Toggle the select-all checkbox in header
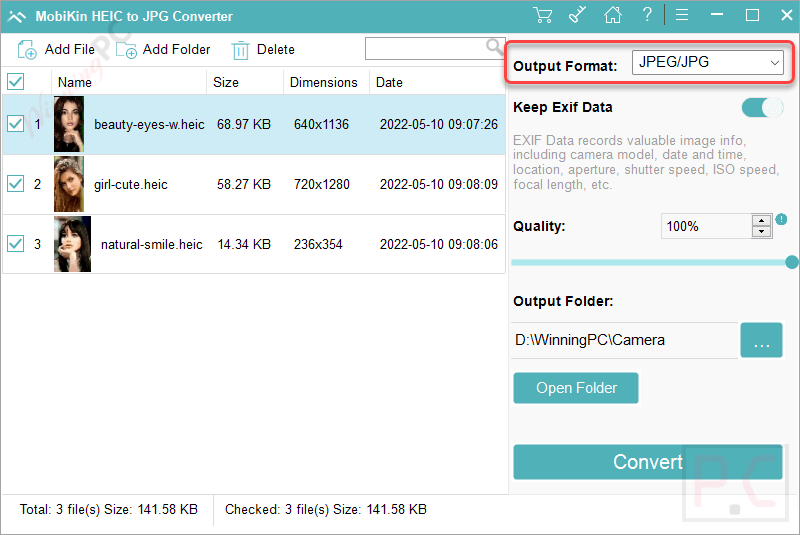This screenshot has height=535, width=800. click(16, 82)
